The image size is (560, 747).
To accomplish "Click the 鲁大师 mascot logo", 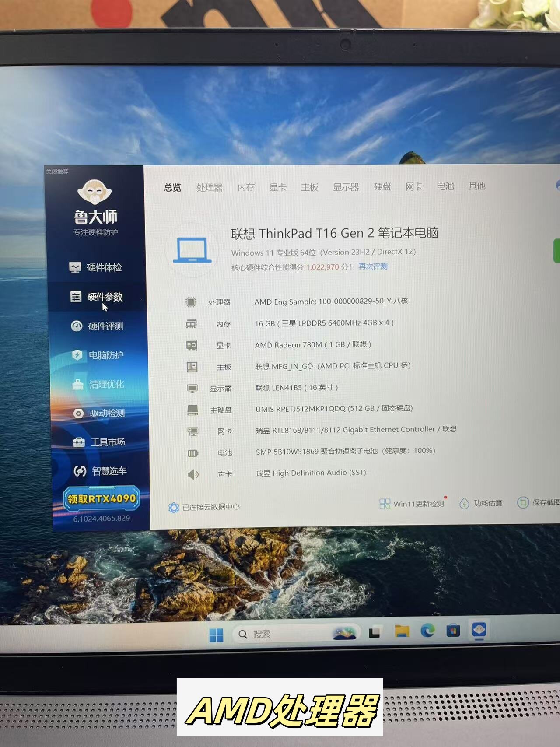I will (94, 192).
